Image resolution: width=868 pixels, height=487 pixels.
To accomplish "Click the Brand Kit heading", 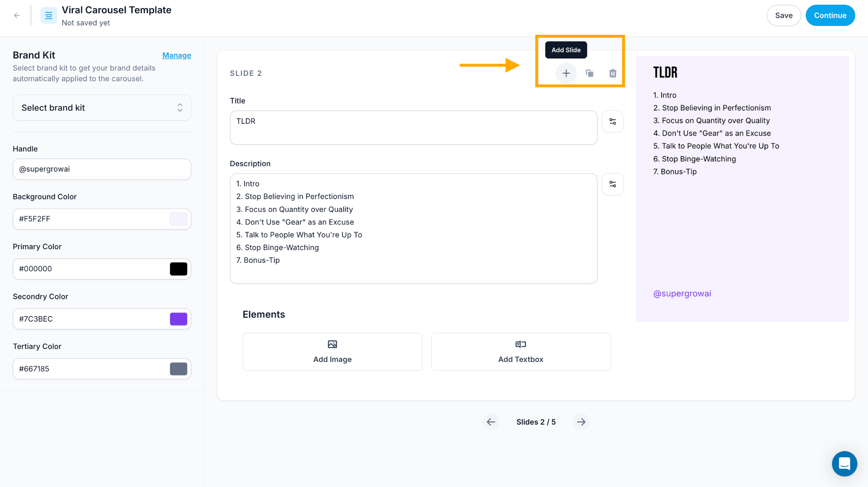I will point(34,55).
